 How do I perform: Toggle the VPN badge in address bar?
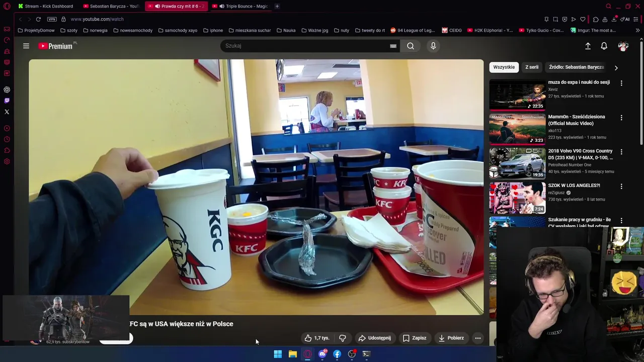pyautogui.click(x=52, y=19)
